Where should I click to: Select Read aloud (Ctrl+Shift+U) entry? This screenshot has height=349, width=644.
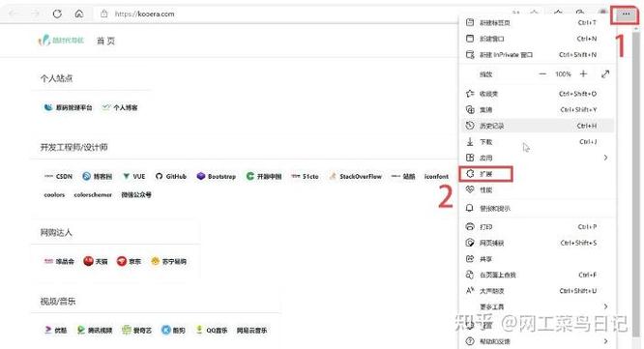tap(537, 291)
